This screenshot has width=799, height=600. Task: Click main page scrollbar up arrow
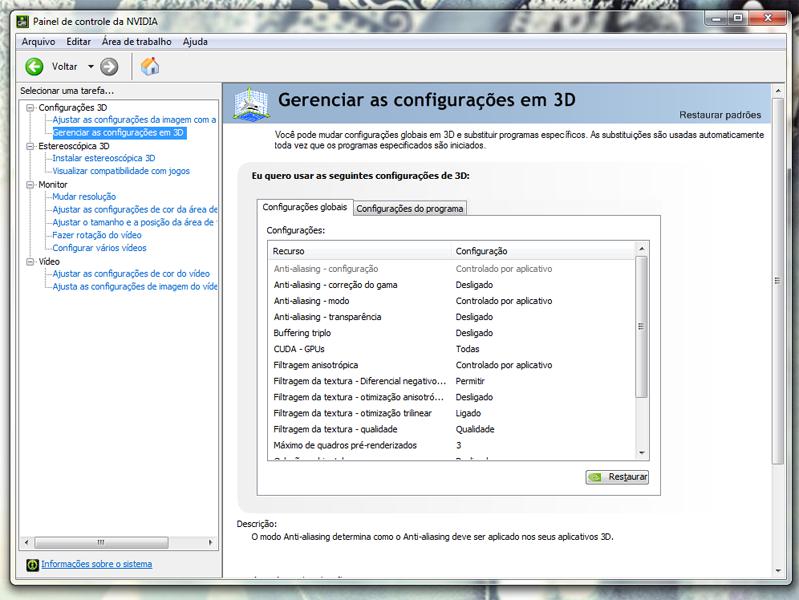click(x=778, y=91)
